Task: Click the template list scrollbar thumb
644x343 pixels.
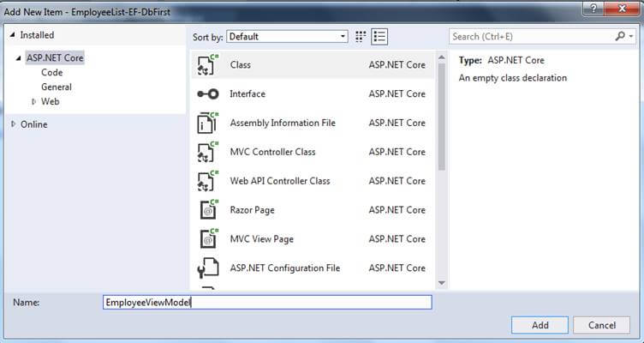Action: pos(442,117)
